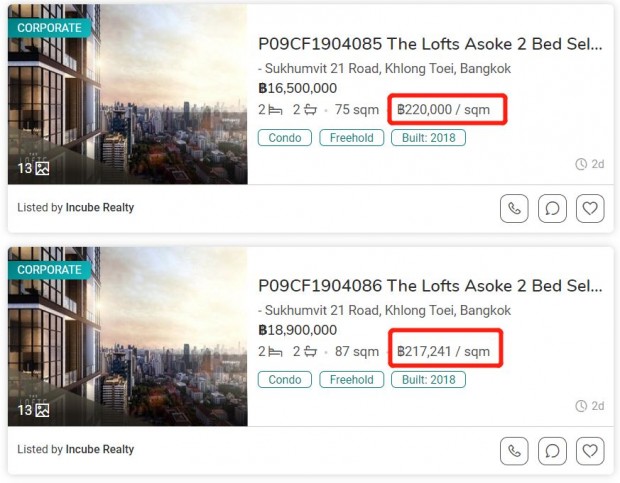The width and height of the screenshot is (620, 483).
Task: Click Freehold tag on second listing
Action: (352, 379)
